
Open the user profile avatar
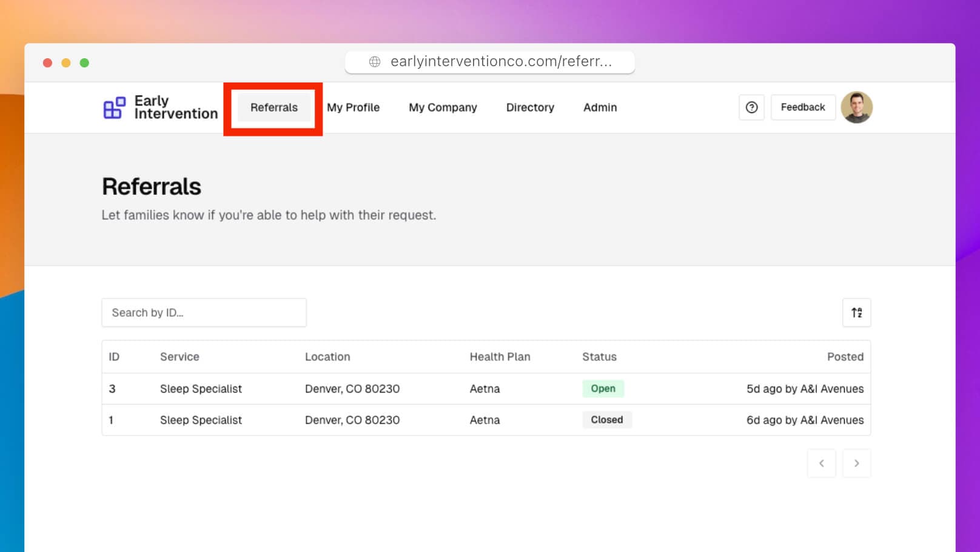point(856,107)
